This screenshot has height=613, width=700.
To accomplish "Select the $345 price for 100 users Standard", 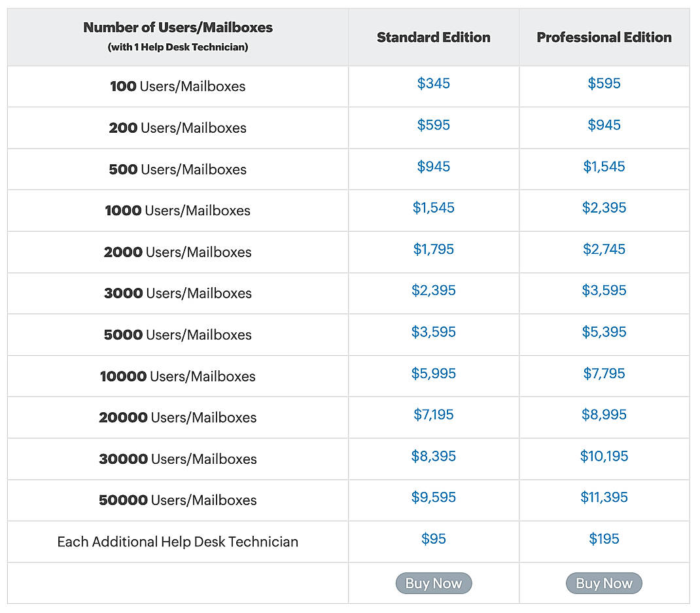I will pos(434,83).
